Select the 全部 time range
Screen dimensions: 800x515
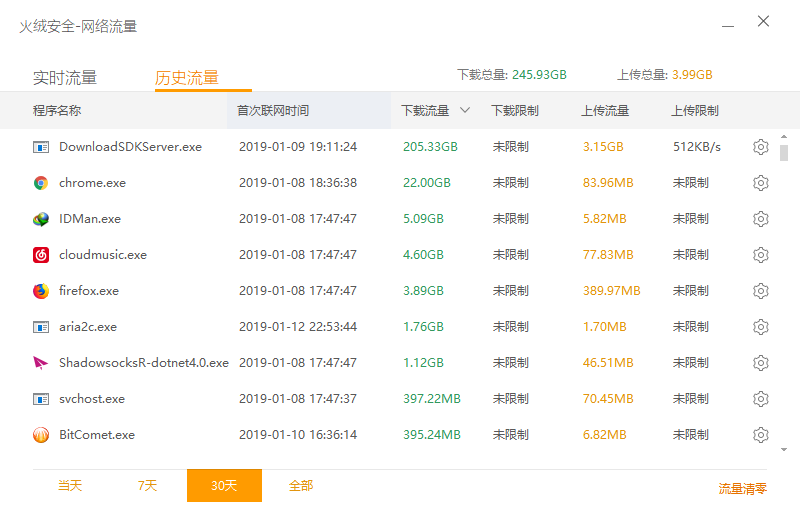[x=301, y=486]
